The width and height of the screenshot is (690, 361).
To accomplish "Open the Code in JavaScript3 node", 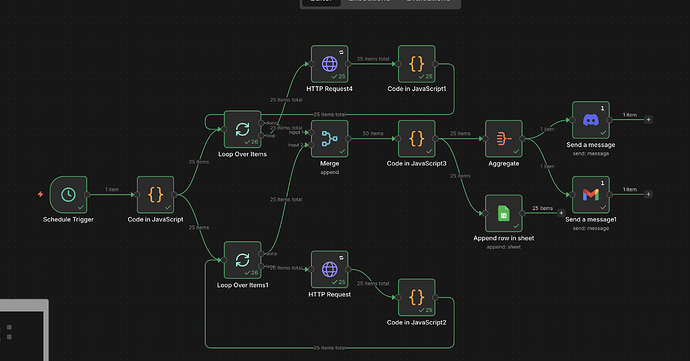I will click(417, 139).
